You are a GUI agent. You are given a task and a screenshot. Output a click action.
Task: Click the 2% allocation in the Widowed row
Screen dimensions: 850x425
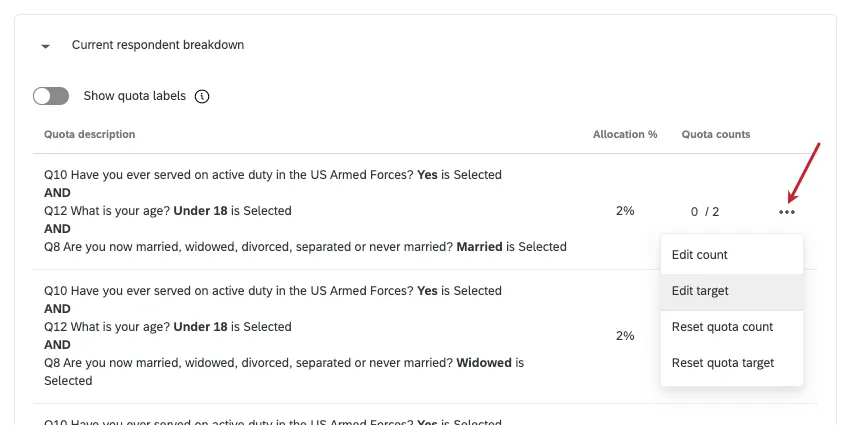tap(625, 336)
